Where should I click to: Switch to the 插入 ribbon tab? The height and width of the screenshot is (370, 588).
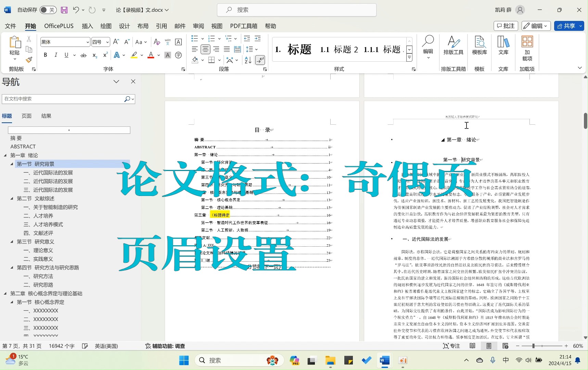tap(87, 26)
